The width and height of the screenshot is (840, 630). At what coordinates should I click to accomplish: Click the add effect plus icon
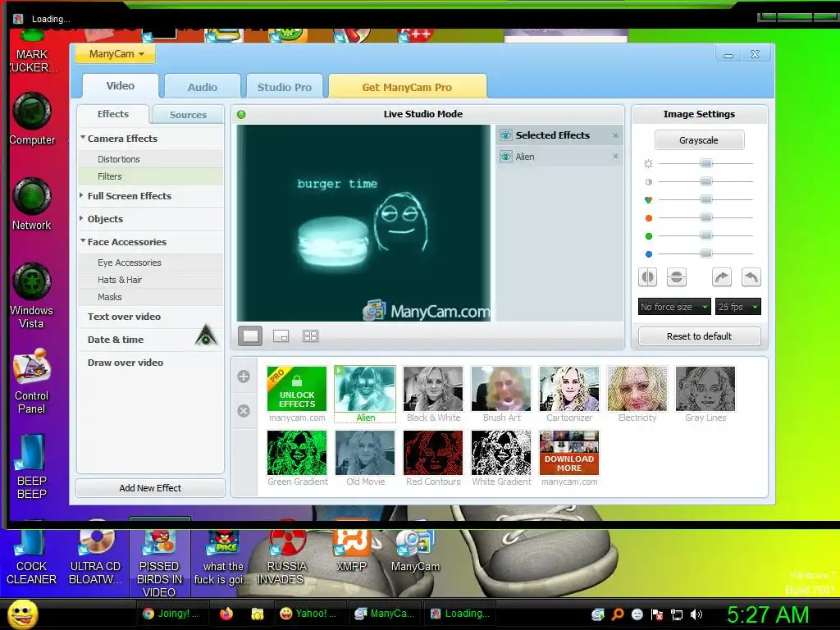tap(244, 376)
